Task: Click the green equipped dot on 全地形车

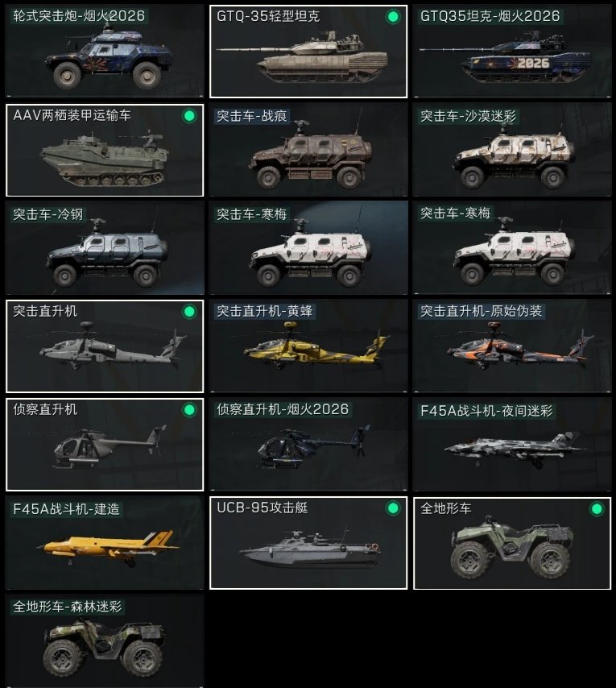Action: (x=597, y=509)
